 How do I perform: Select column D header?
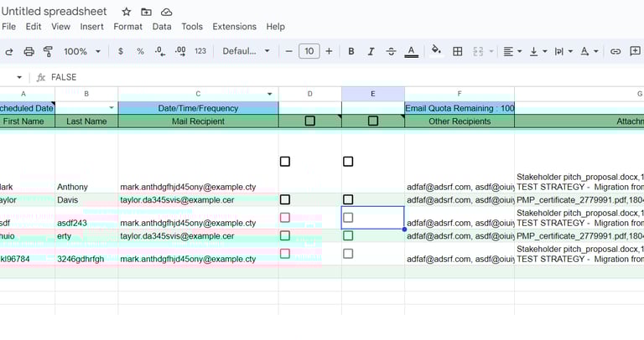point(310,94)
